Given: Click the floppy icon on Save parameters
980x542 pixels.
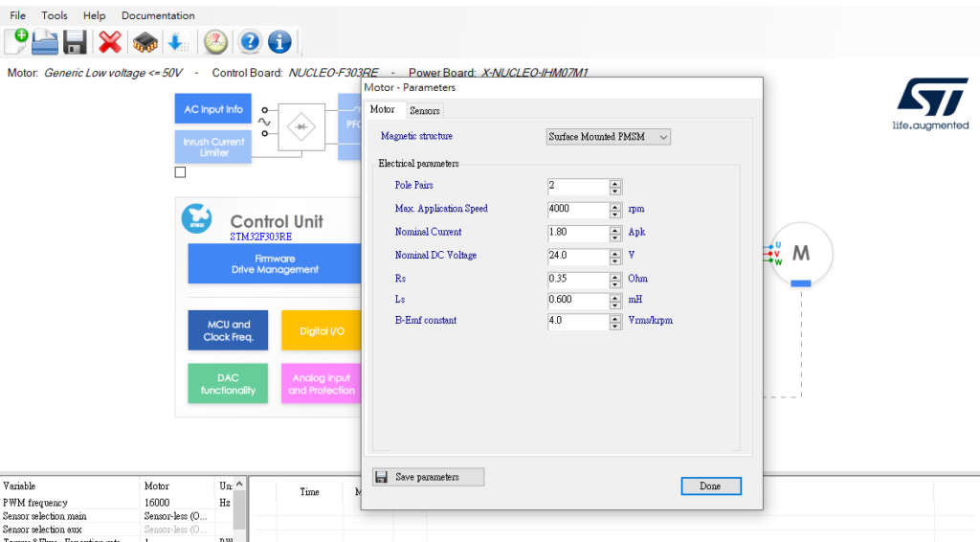Looking at the screenshot, I should point(381,477).
